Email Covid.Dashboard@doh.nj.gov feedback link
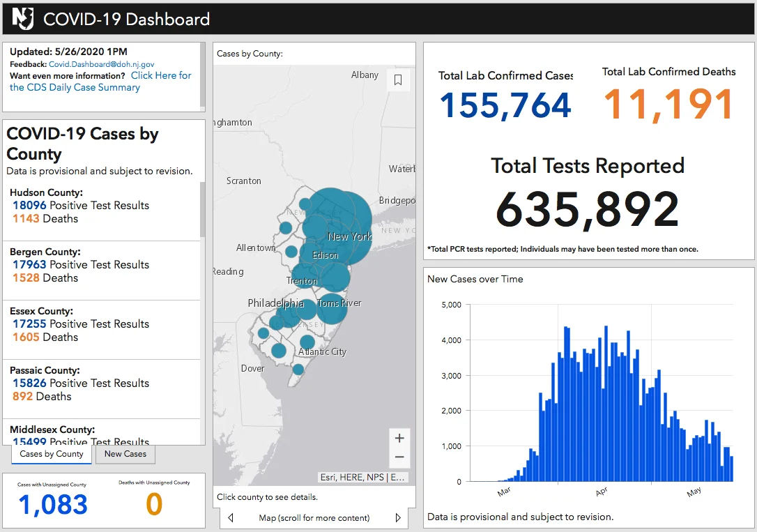The height and width of the screenshot is (532, 757). 101,64
